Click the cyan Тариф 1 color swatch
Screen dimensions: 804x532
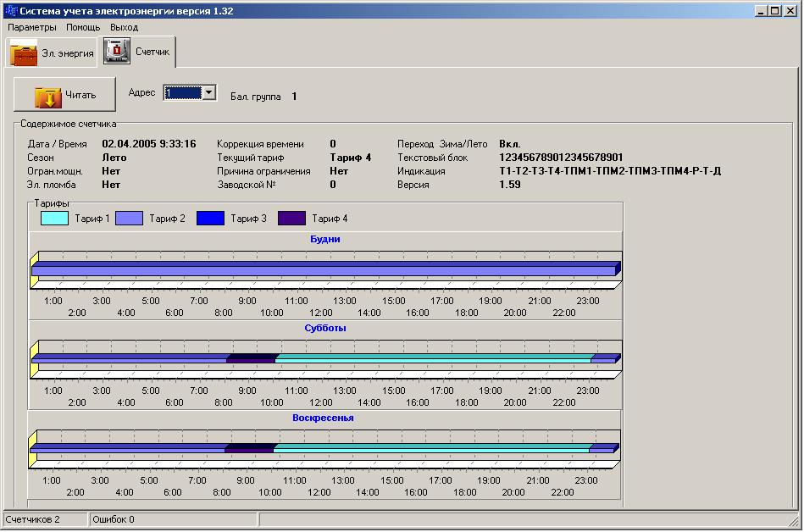pyautogui.click(x=54, y=219)
